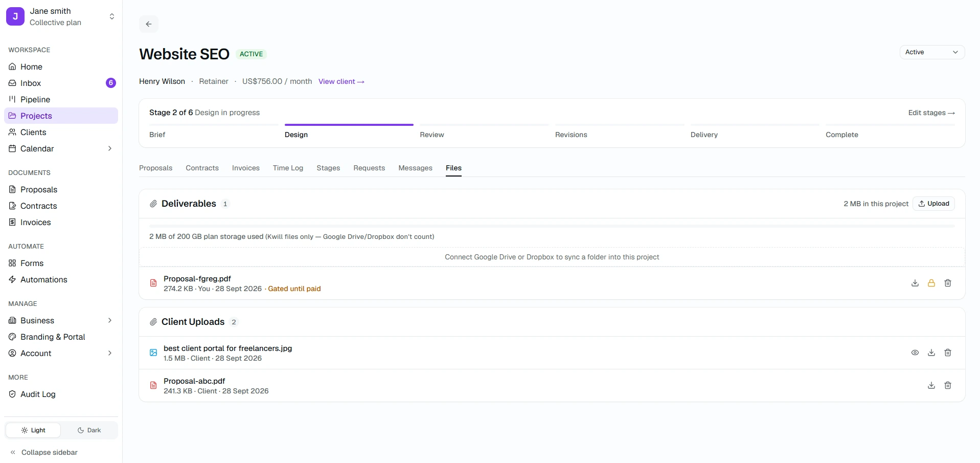
Task: Click the Inbox tray icon
Action: pyautogui.click(x=12, y=83)
